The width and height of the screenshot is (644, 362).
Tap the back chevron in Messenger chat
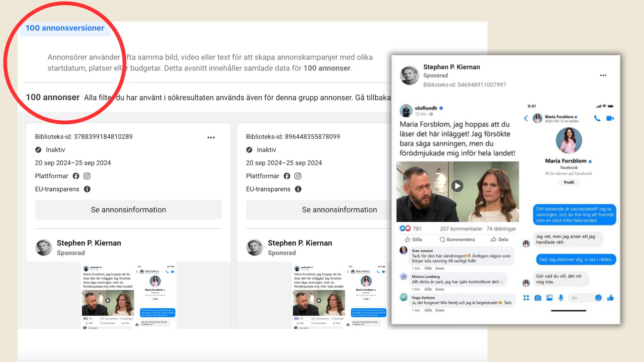pos(526,118)
